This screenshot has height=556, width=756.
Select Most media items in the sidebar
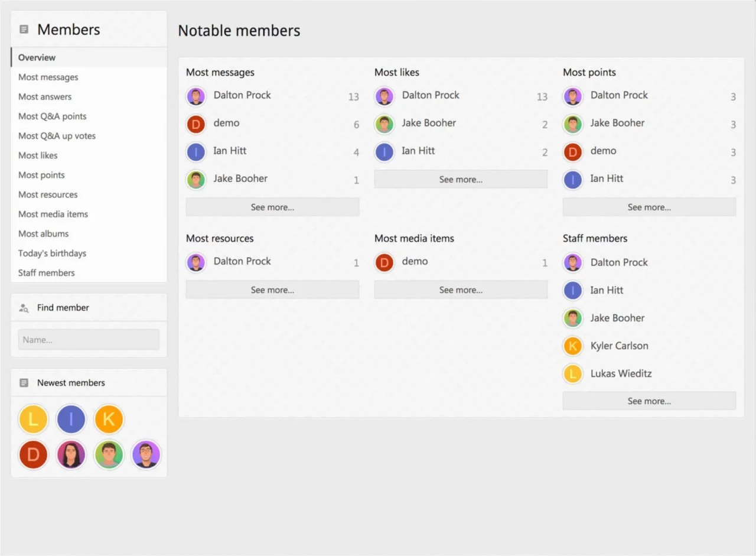pos(53,214)
